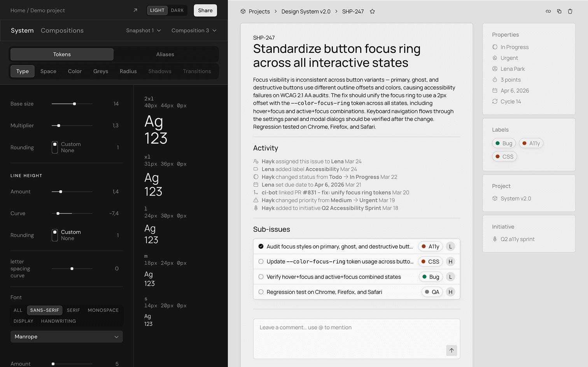Open the Space token category
The width and height of the screenshot is (588, 367).
pos(48,71)
